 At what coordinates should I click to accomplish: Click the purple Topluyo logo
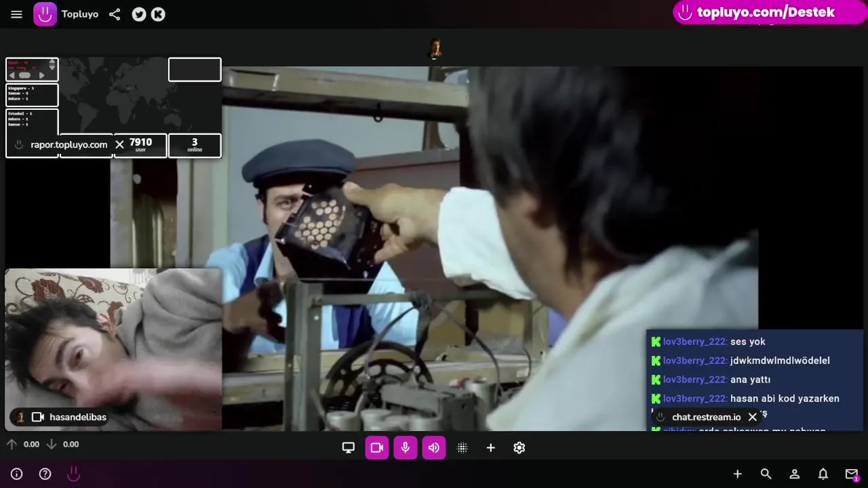pos(45,14)
